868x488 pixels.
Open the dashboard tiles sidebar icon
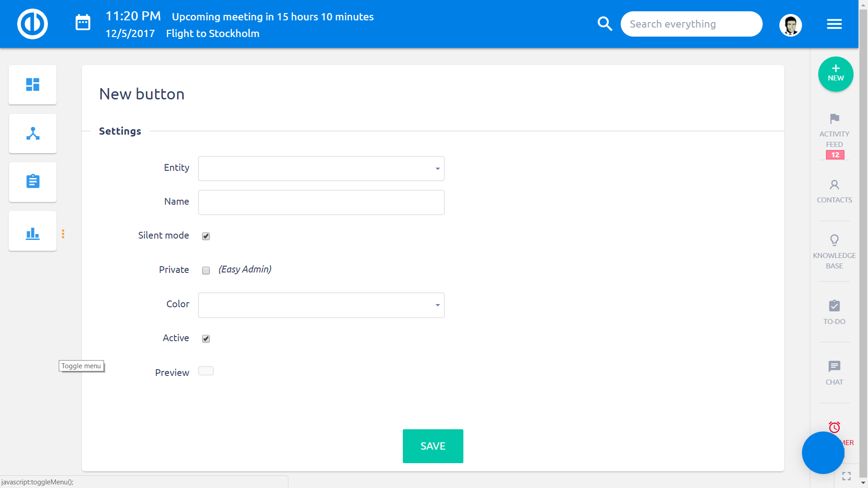(33, 84)
